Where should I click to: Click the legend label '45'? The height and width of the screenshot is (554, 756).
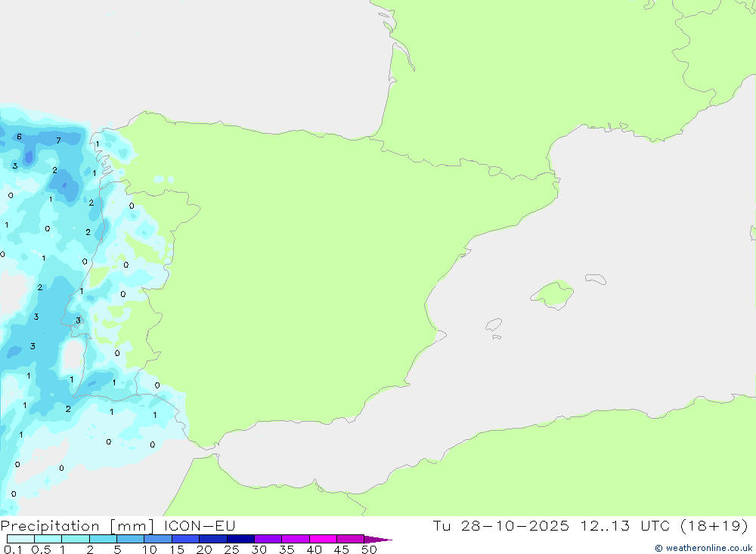(342, 549)
